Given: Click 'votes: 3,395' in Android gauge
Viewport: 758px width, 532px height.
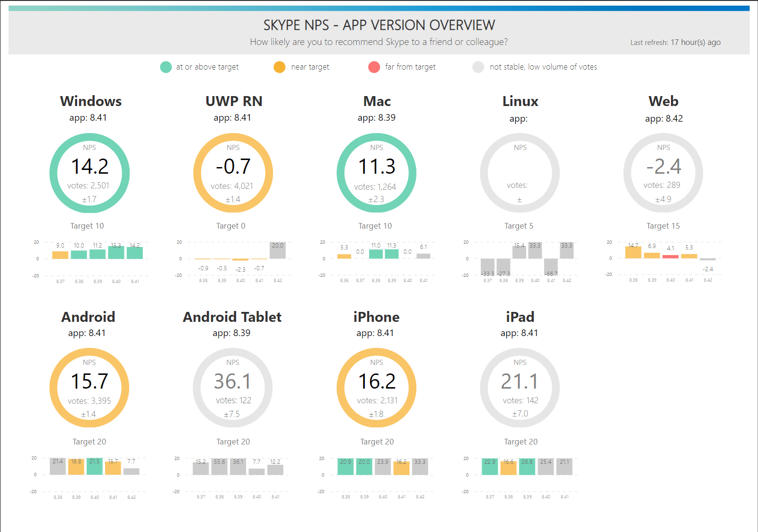Looking at the screenshot, I should [x=89, y=401].
